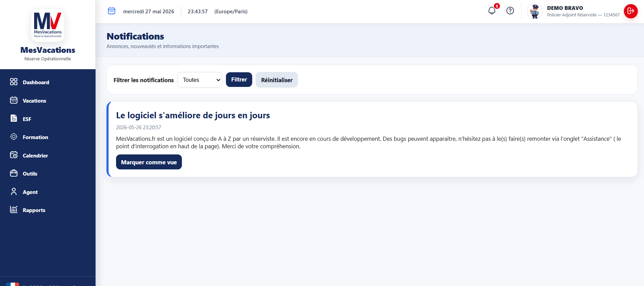Click the notification title 'Le logiciel s'améliore'
Viewport: 644px width, 286px height.
click(x=193, y=115)
